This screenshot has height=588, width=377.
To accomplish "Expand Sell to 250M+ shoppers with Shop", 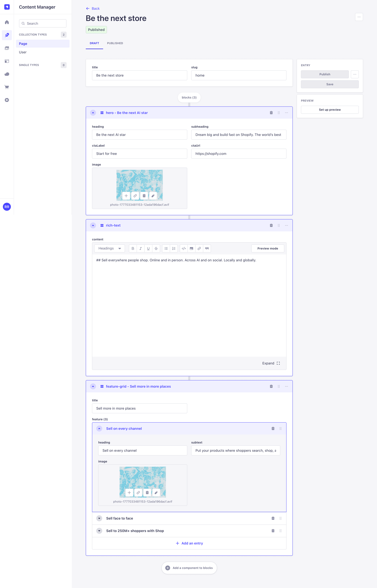I will [99, 531].
